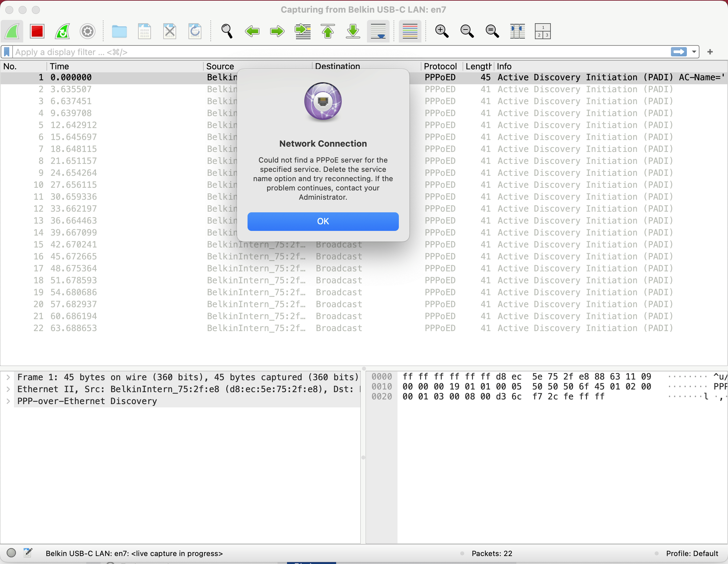This screenshot has width=728, height=564.
Task: Click into the display filter field
Action: (340, 52)
